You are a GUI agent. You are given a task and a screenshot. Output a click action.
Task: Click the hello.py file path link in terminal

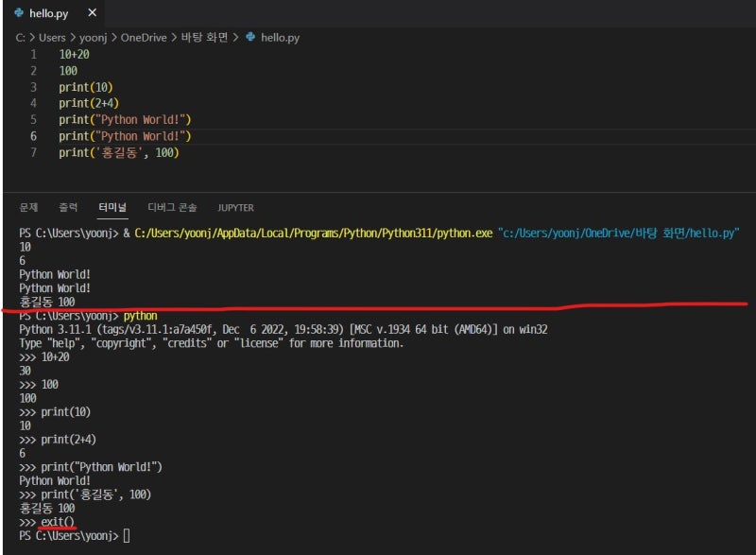click(x=619, y=234)
